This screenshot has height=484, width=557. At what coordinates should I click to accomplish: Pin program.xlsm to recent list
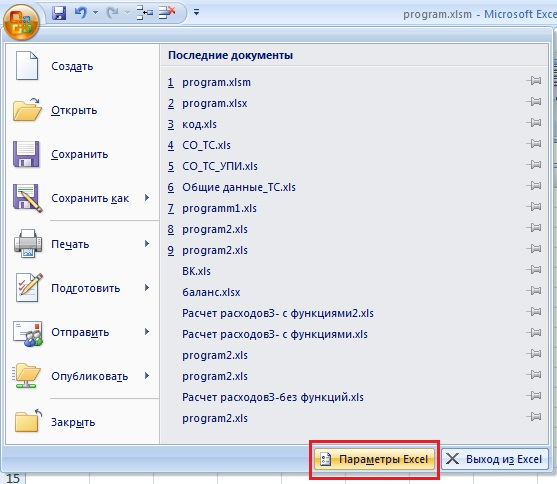(534, 81)
